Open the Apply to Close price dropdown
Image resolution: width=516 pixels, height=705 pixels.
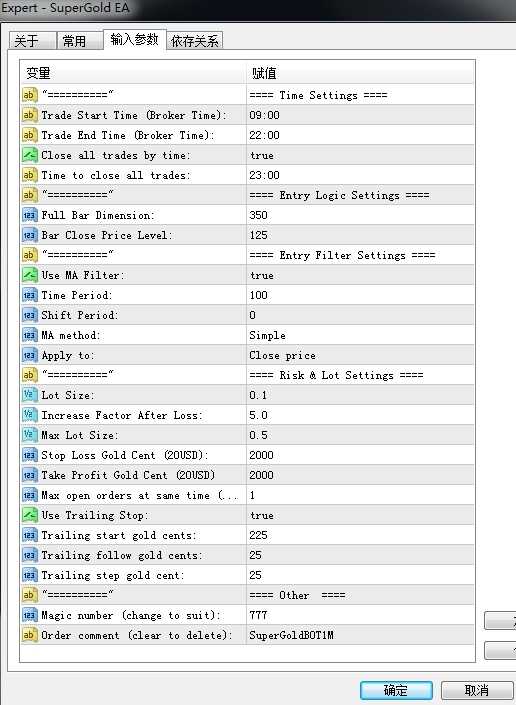tap(360, 355)
